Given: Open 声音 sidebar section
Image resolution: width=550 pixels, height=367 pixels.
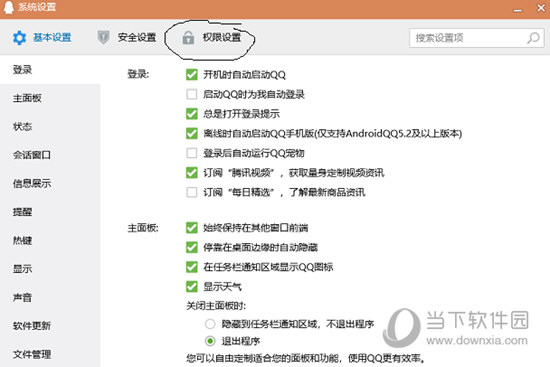Looking at the screenshot, I should pyautogui.click(x=22, y=298).
